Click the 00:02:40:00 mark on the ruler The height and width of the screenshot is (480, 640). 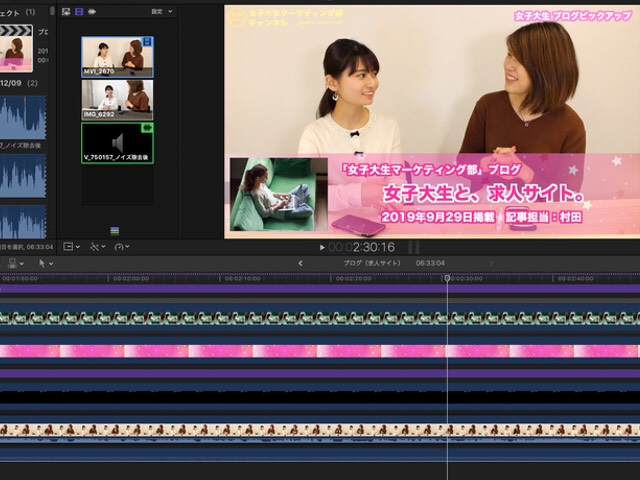point(576,278)
